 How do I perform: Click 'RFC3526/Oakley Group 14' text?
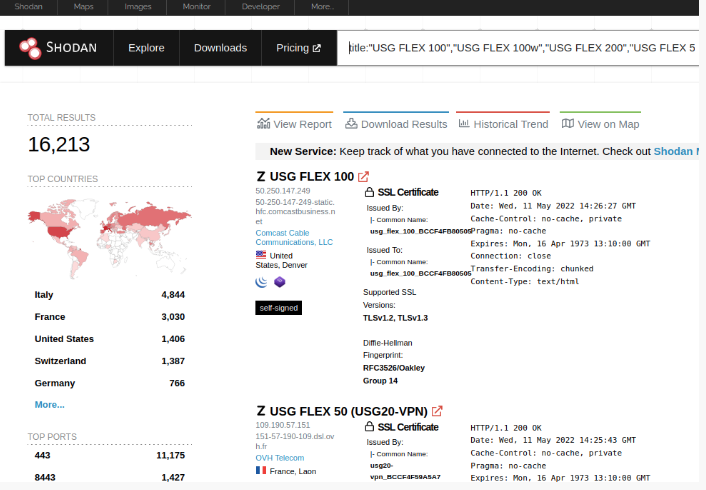tap(394, 374)
